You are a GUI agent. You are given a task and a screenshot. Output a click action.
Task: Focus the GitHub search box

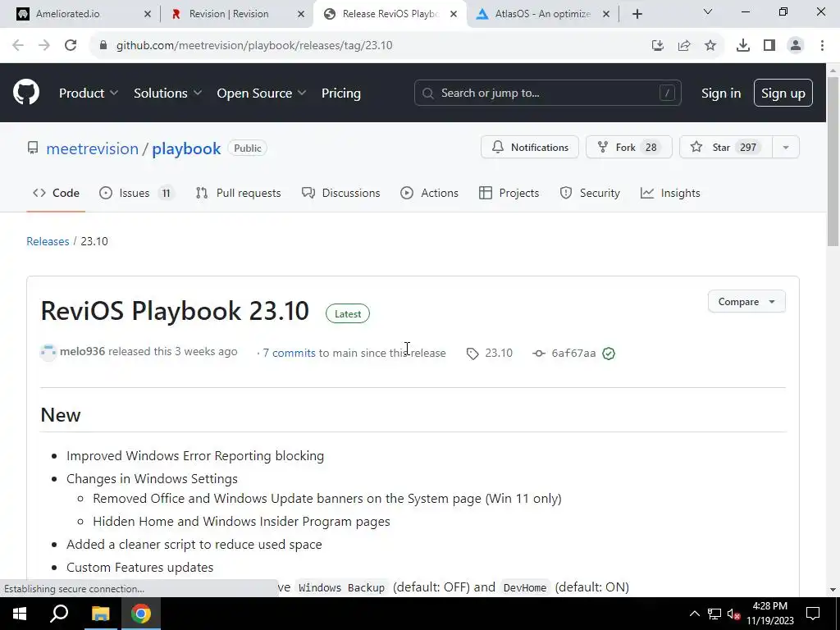(547, 93)
